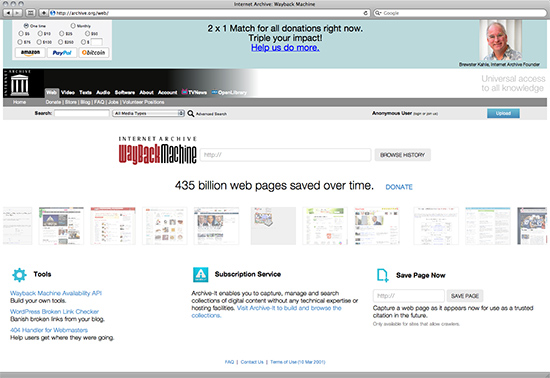Image resolution: width=550 pixels, height=378 pixels.
Task: Choose the $250 donation amount
Action: (61, 42)
